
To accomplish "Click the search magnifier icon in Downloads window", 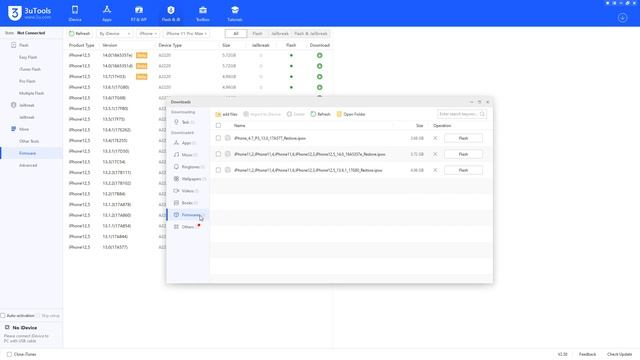I will [x=482, y=114].
